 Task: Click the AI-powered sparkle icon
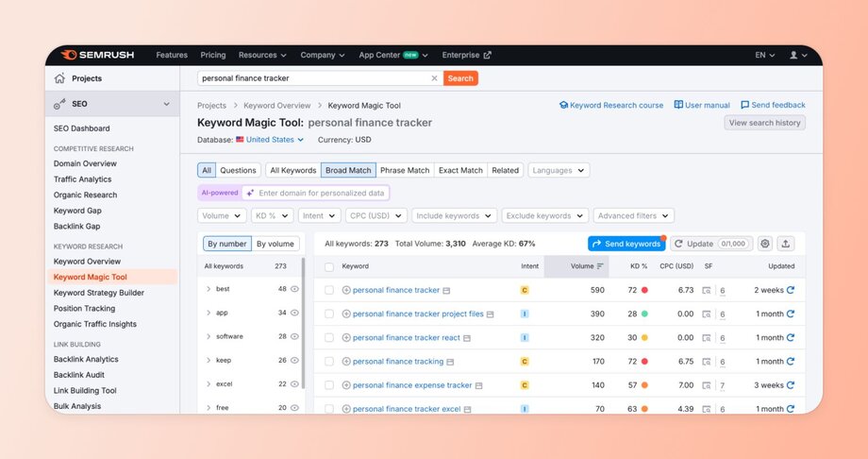click(x=250, y=193)
